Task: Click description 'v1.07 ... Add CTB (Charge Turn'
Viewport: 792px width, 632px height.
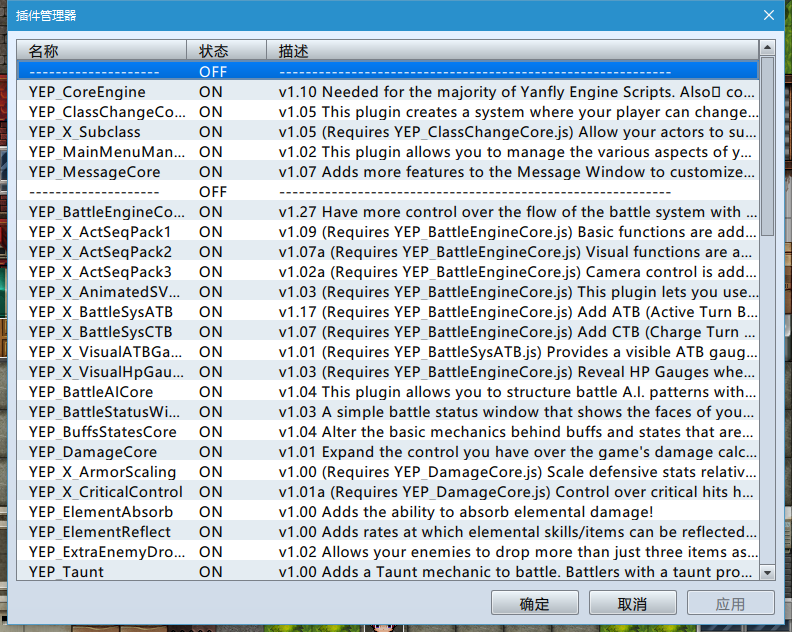Action: (x=517, y=332)
